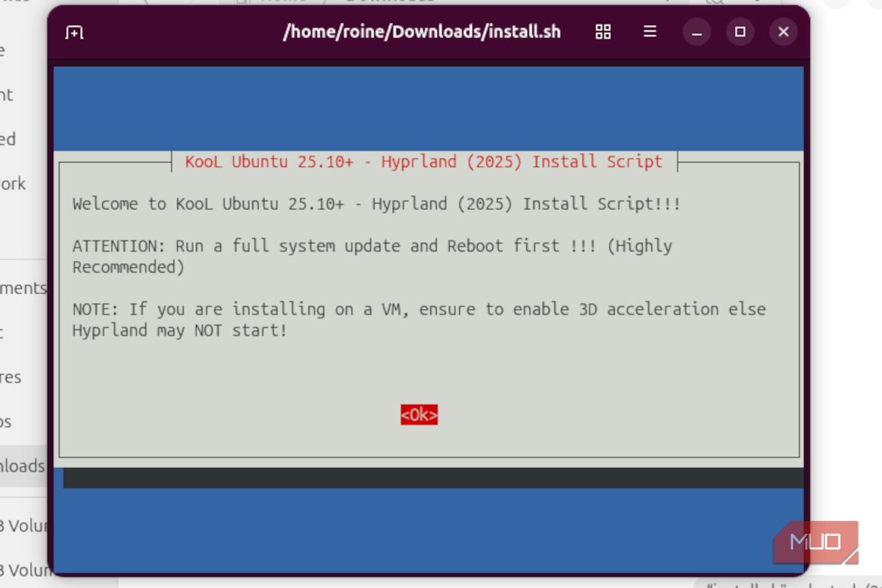The height and width of the screenshot is (588, 882).
Task: Close the install.sh terminal window
Action: click(x=784, y=32)
